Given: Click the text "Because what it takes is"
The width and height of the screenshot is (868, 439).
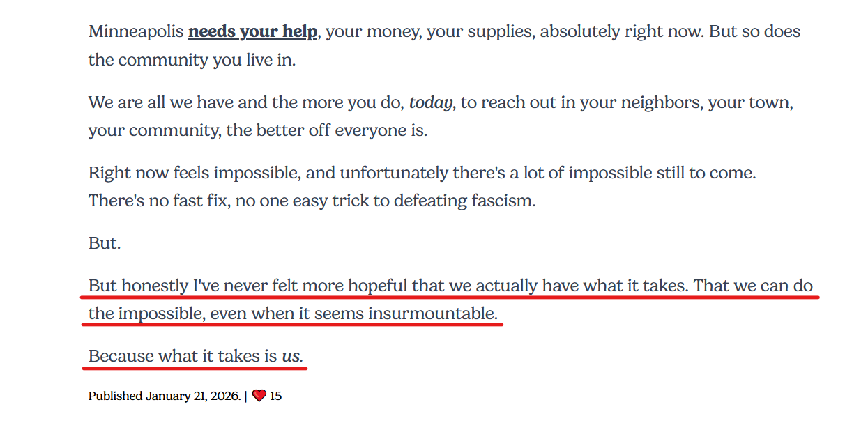Looking at the screenshot, I should [183, 356].
